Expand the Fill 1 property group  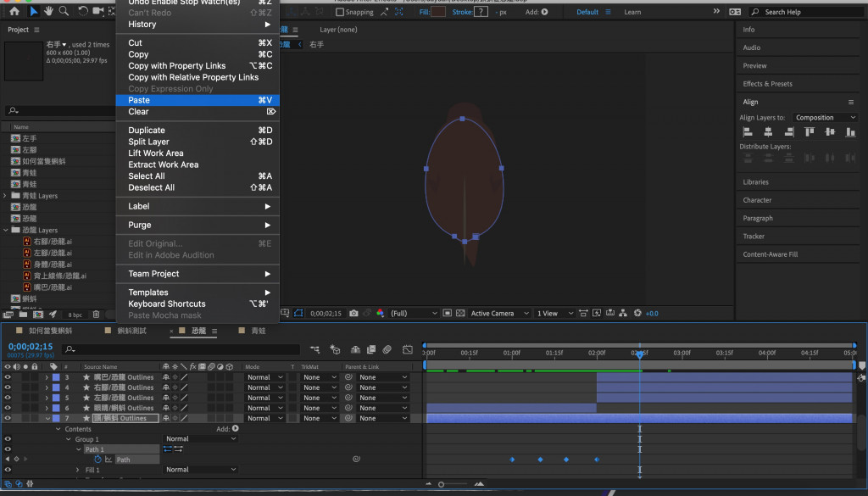click(x=79, y=470)
